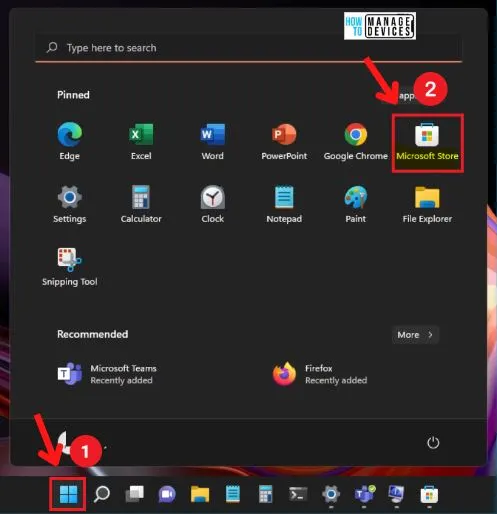
Task: Click the Type here to search field
Action: (x=249, y=48)
